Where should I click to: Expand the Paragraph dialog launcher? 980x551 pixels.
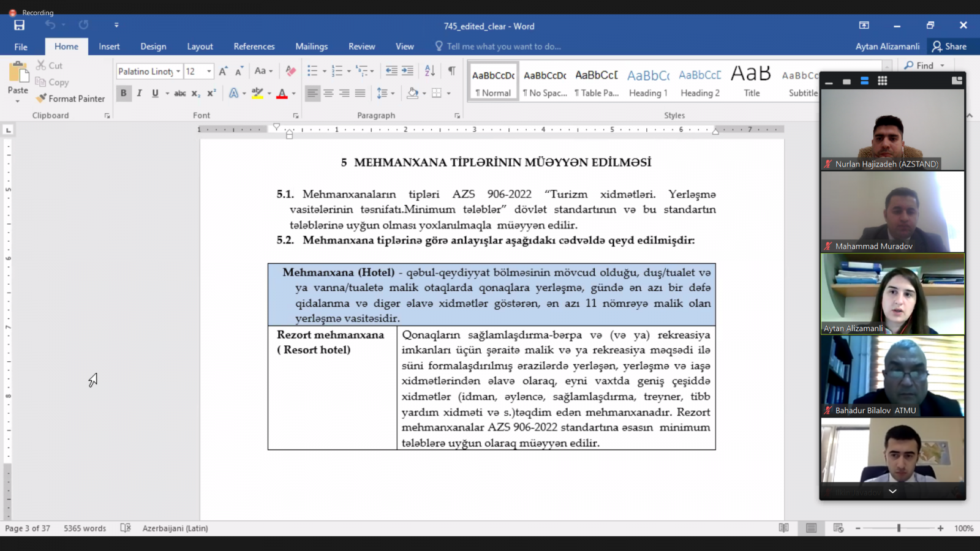pyautogui.click(x=457, y=116)
